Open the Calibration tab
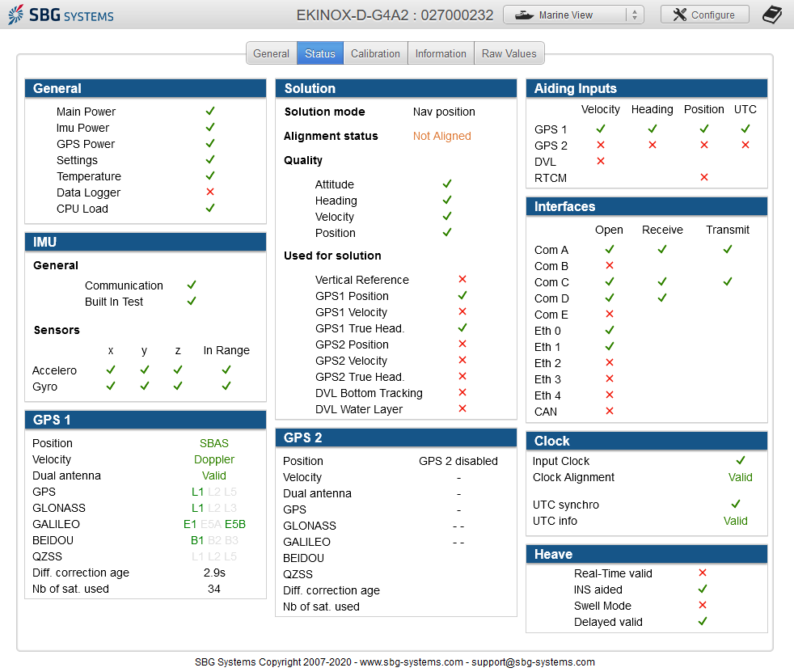This screenshot has height=672, width=794. [375, 53]
